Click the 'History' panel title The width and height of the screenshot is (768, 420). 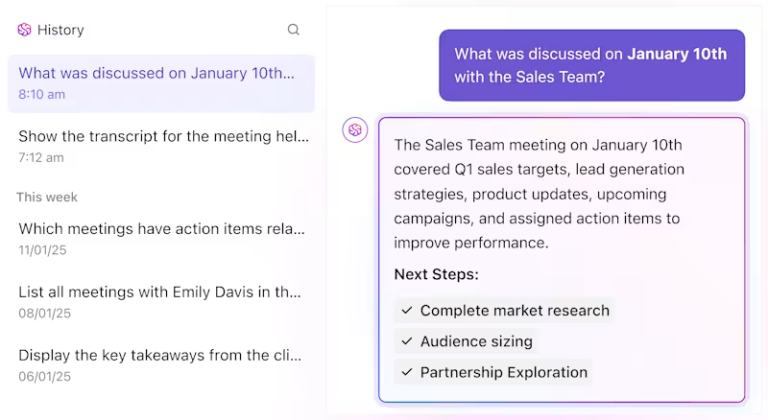click(x=60, y=30)
